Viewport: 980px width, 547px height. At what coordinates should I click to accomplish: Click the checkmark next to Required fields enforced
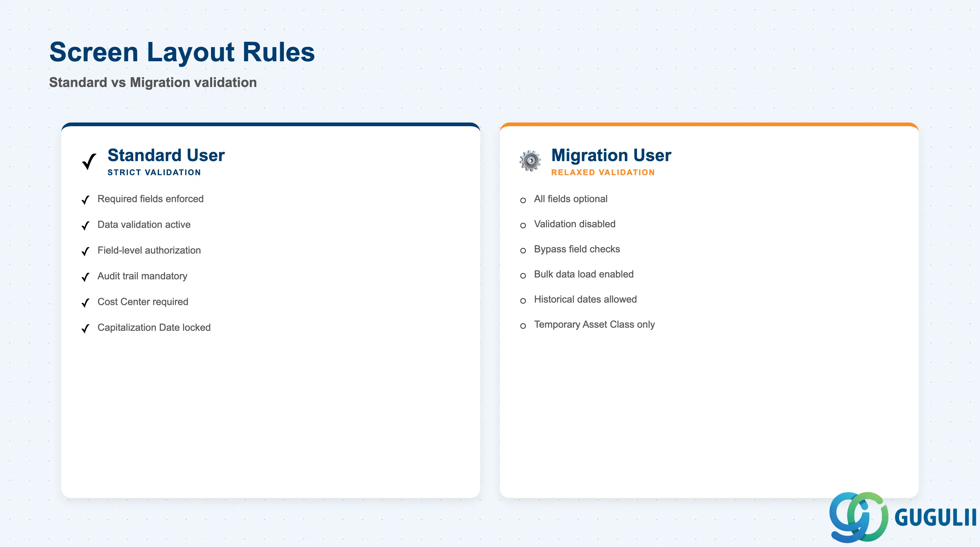point(86,200)
